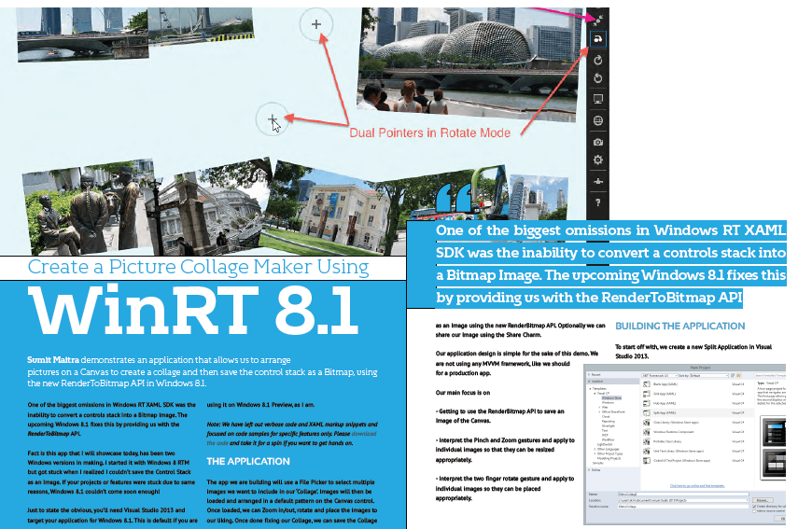
Task: Click the lower Split App preview thumbnail
Action: (774, 464)
